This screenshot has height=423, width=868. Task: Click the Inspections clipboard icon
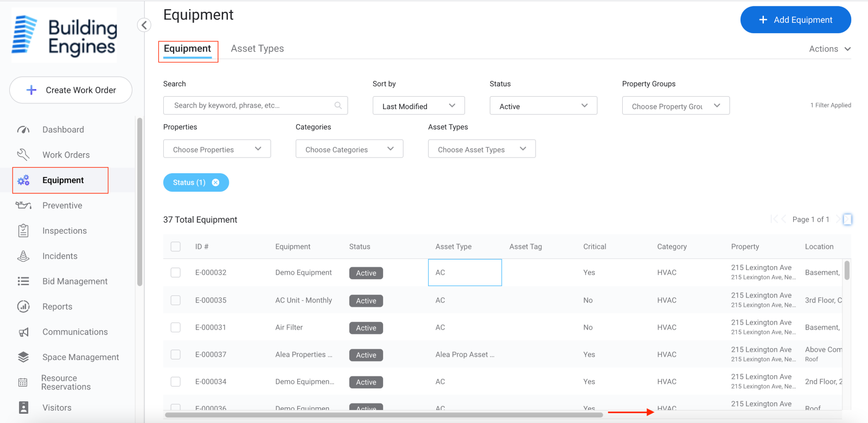click(23, 231)
